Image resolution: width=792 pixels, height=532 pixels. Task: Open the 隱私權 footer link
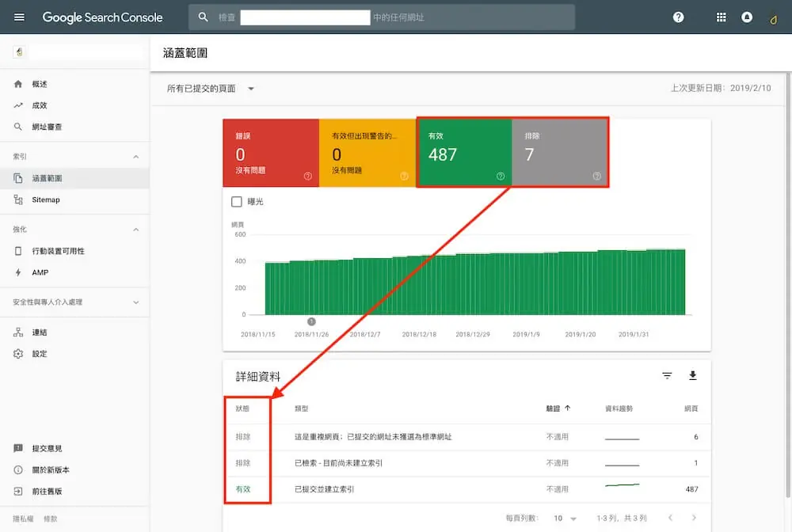(23, 519)
